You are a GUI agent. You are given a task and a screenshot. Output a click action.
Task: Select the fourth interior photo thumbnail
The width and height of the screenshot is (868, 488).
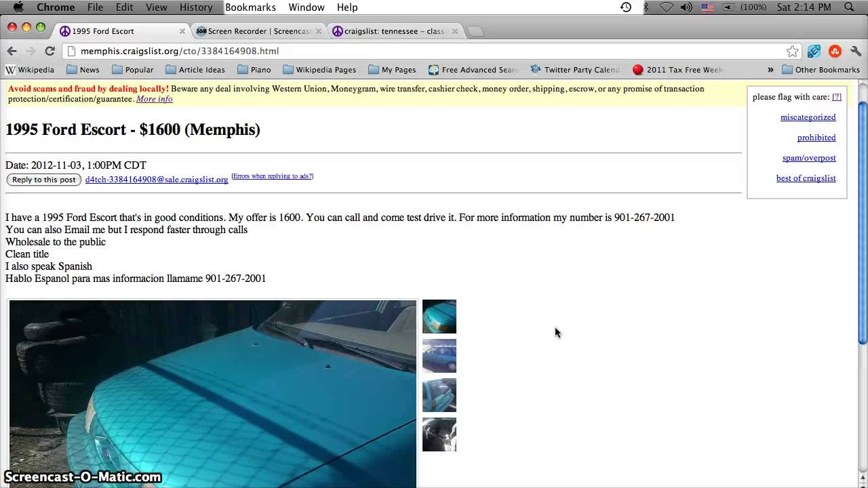(439, 434)
